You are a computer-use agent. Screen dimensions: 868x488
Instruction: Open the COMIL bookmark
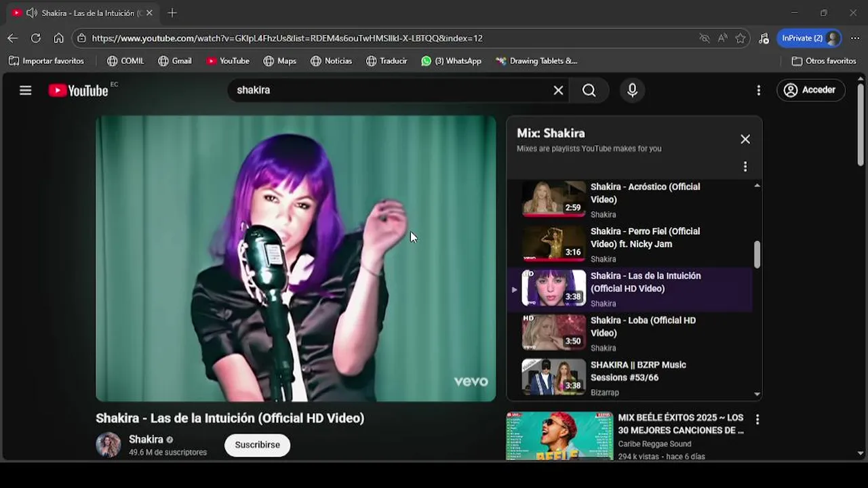(125, 61)
